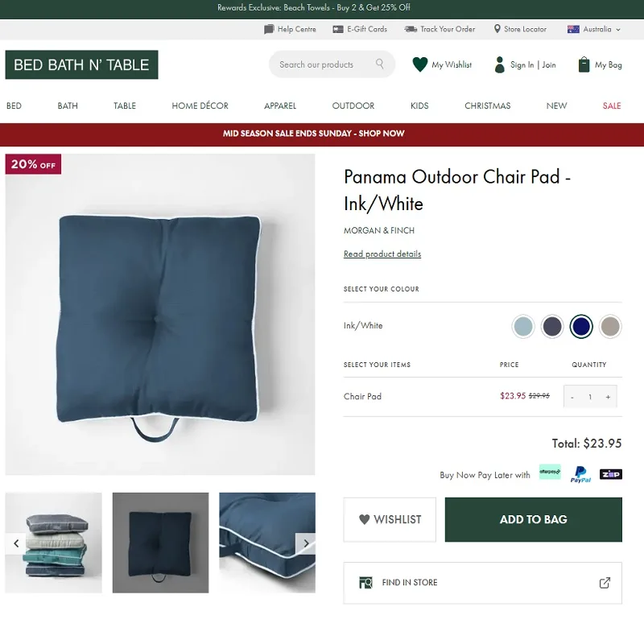Click the Sign In person icon

tap(499, 64)
